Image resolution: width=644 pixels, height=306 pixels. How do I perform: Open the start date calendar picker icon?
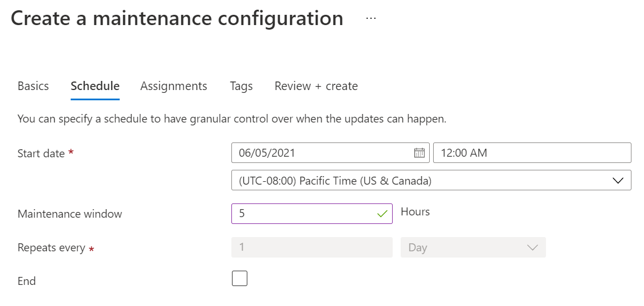click(419, 153)
